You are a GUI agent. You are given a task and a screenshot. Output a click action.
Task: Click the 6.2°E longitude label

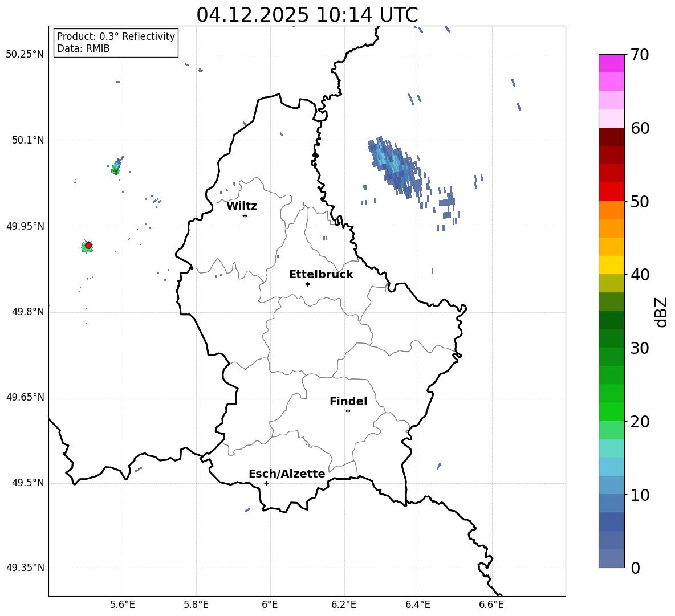(x=344, y=605)
